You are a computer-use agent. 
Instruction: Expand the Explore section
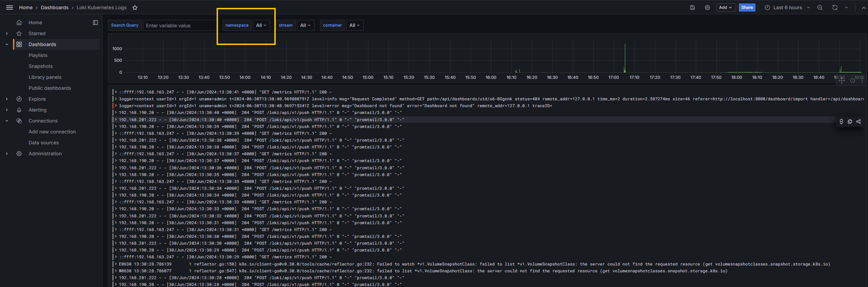point(7,99)
